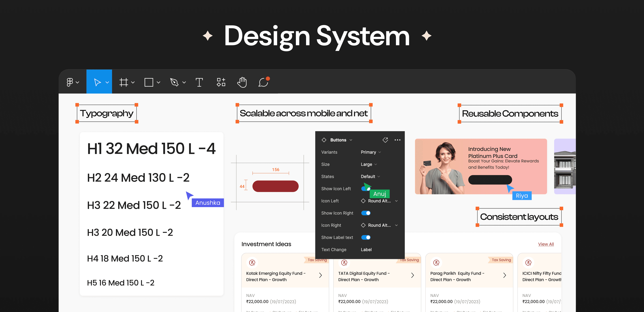Screen dimensions: 644x312
Task: Click the three-dots menu in Buttons panel
Action: [397, 140]
